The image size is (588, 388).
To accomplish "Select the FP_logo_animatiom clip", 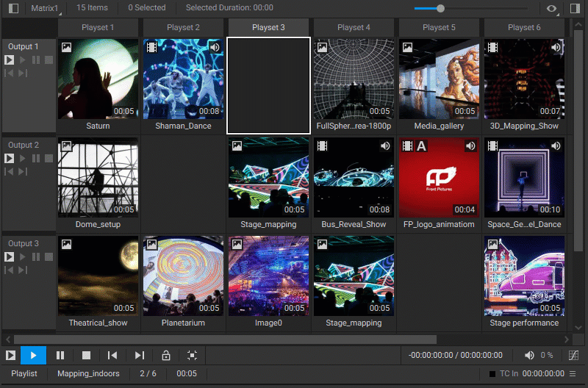I will (x=439, y=177).
